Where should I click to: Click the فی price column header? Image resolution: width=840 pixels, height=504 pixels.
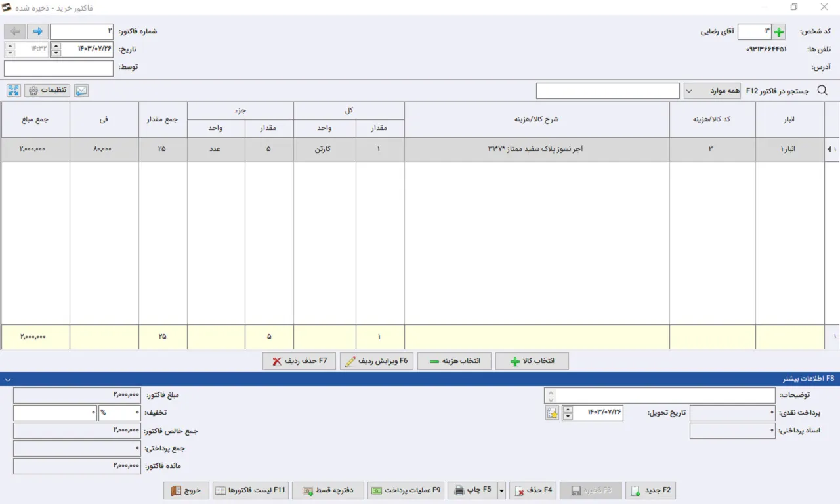pyautogui.click(x=104, y=120)
